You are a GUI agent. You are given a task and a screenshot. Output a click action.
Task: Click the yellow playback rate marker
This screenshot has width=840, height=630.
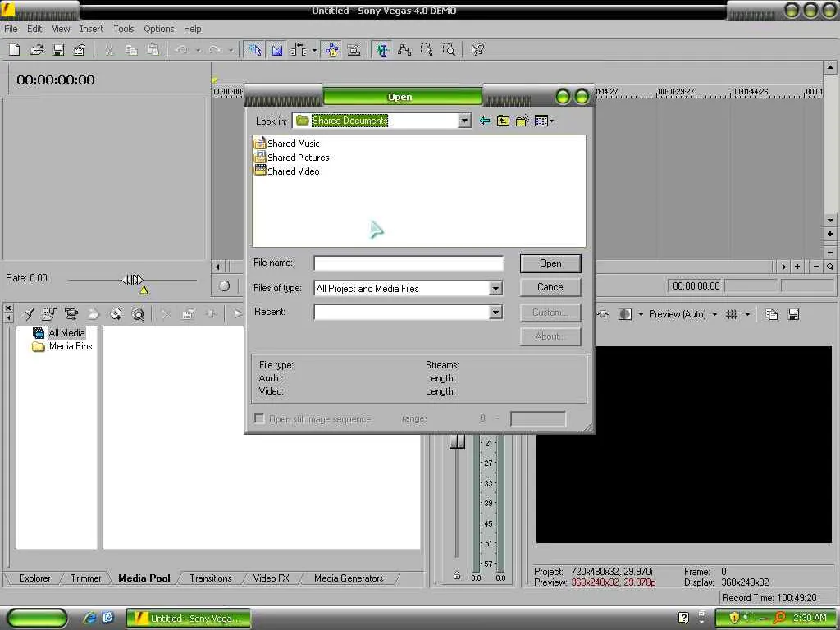144,290
